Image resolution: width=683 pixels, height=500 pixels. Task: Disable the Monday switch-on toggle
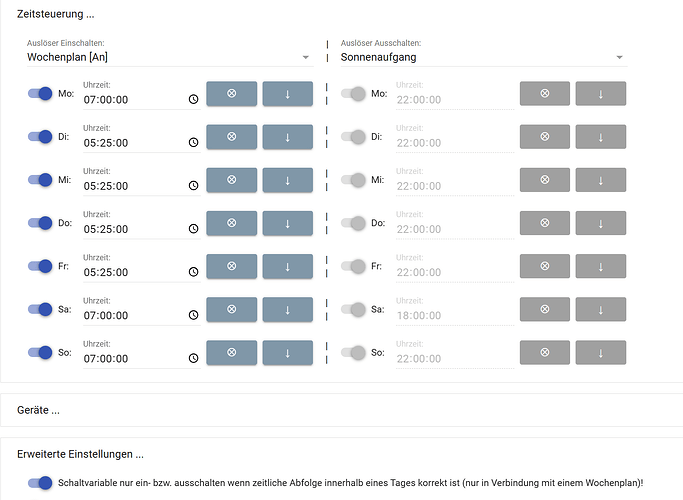tap(40, 94)
